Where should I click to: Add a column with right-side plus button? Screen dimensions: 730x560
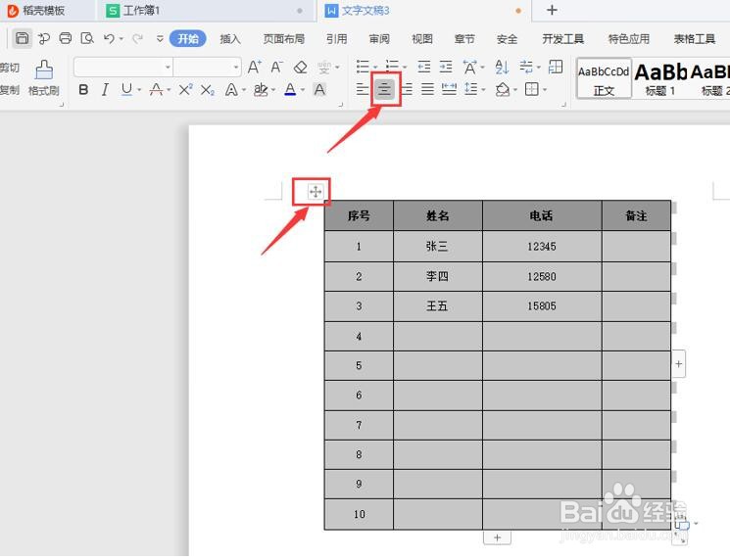[x=679, y=364]
